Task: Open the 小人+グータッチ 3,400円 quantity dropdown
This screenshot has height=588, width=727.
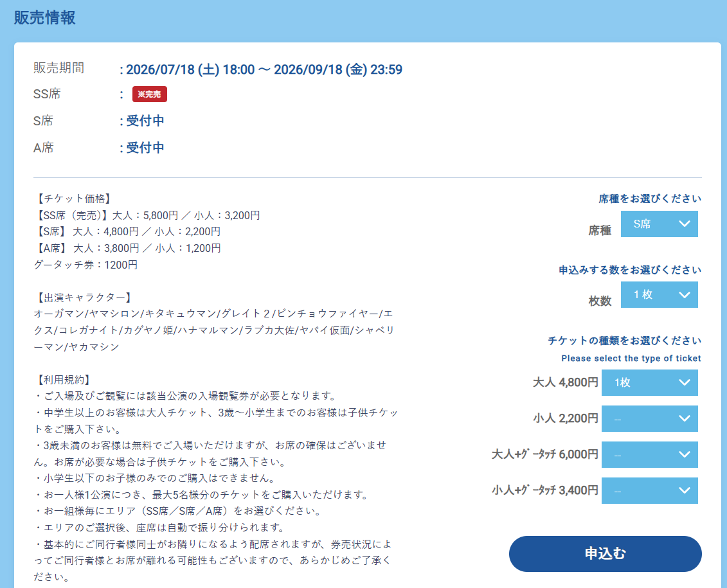Action: pos(650,491)
